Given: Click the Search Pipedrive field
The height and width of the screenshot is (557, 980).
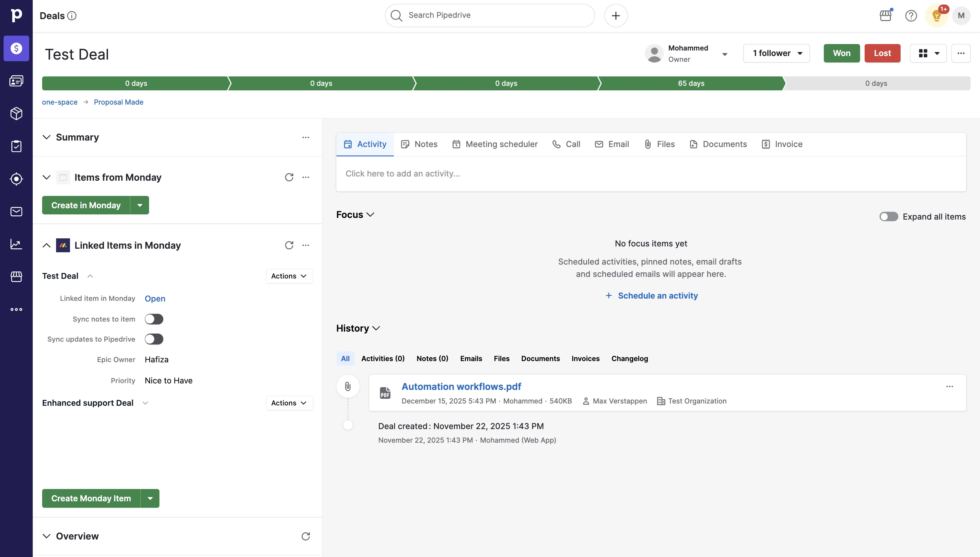Looking at the screenshot, I should point(490,16).
